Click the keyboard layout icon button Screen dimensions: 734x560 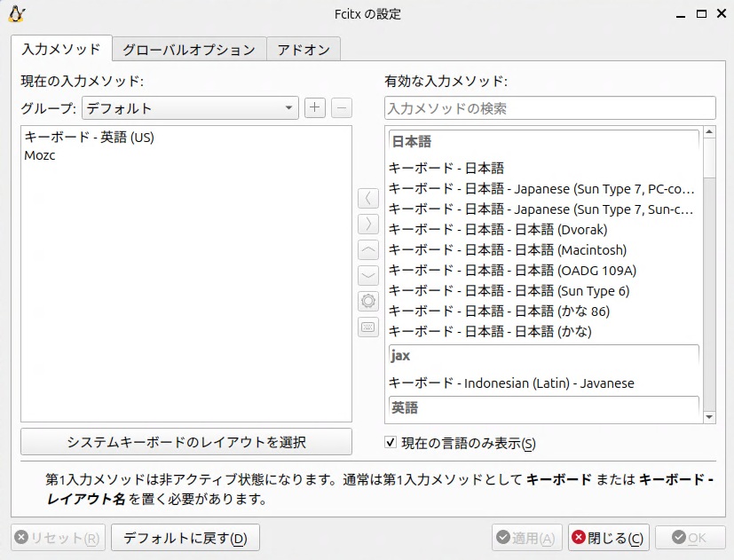pos(368,327)
